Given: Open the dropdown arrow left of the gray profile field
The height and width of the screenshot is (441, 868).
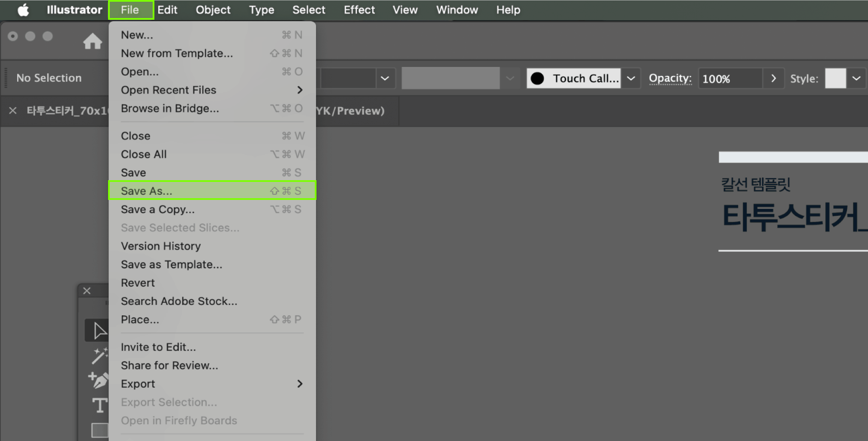Looking at the screenshot, I should [385, 79].
